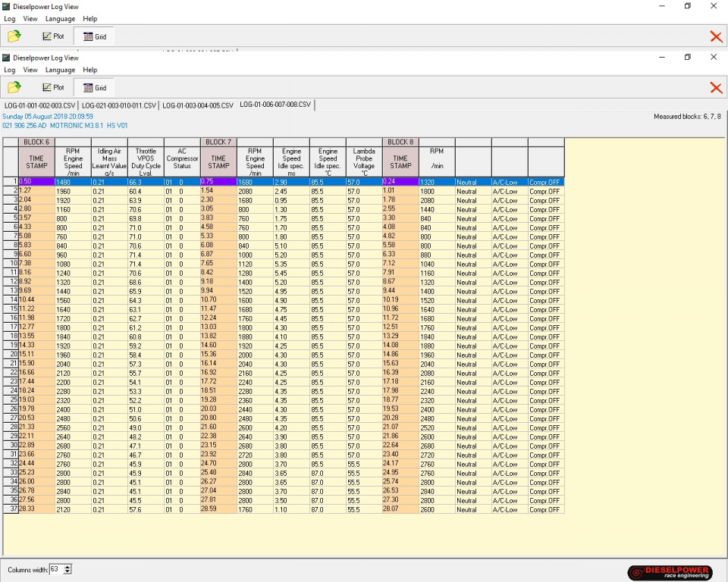The width and height of the screenshot is (728, 582).
Task: Click the Dieselpower race engineering logo
Action: tap(670, 572)
